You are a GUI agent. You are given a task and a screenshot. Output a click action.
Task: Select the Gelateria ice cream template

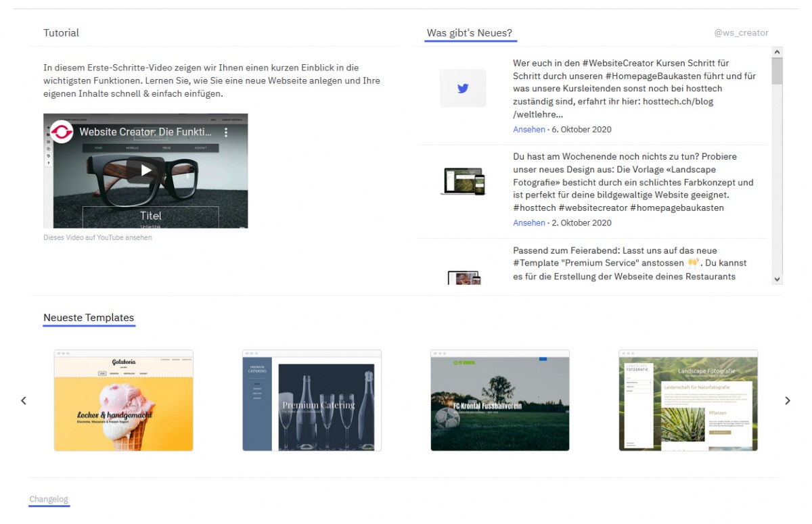[124, 400]
